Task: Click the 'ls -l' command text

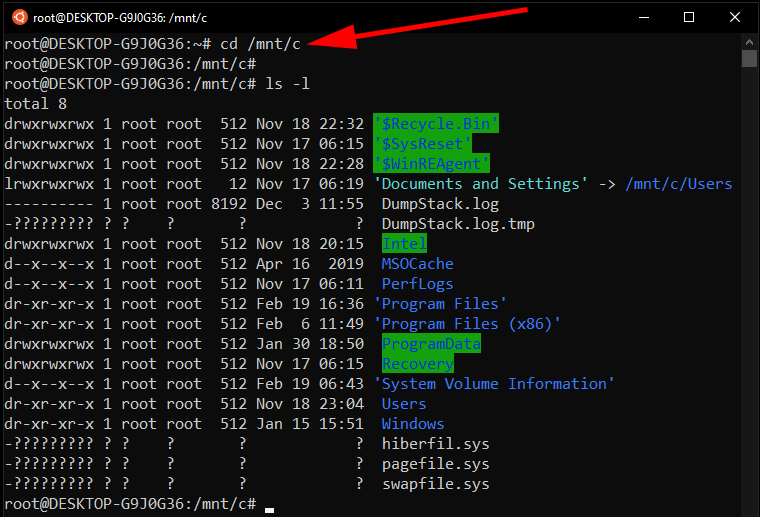Action: click(287, 84)
